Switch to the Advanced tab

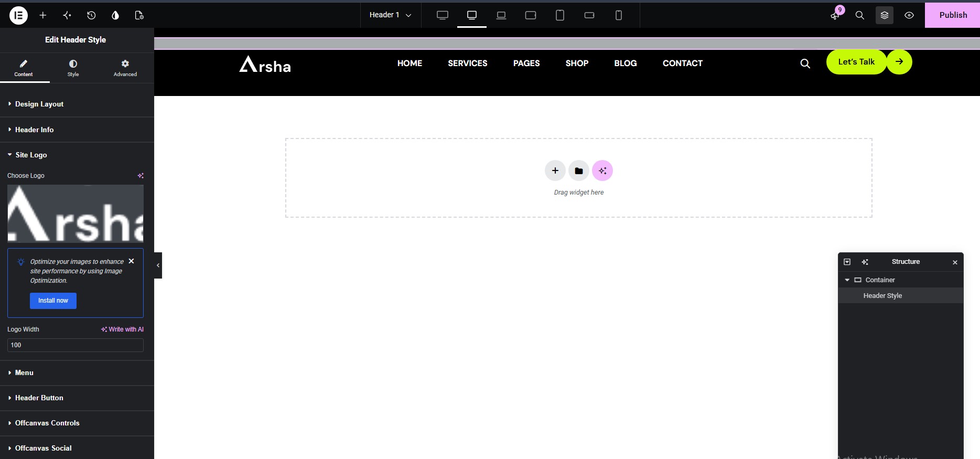click(125, 68)
